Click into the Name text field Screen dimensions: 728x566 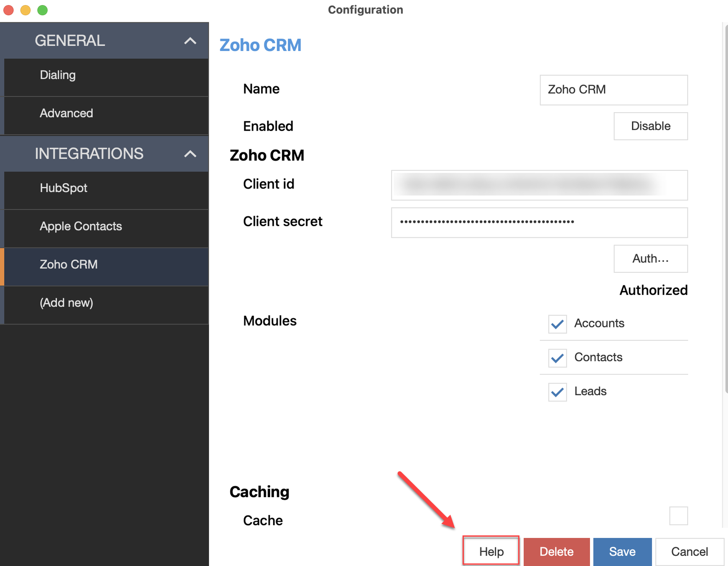point(613,90)
